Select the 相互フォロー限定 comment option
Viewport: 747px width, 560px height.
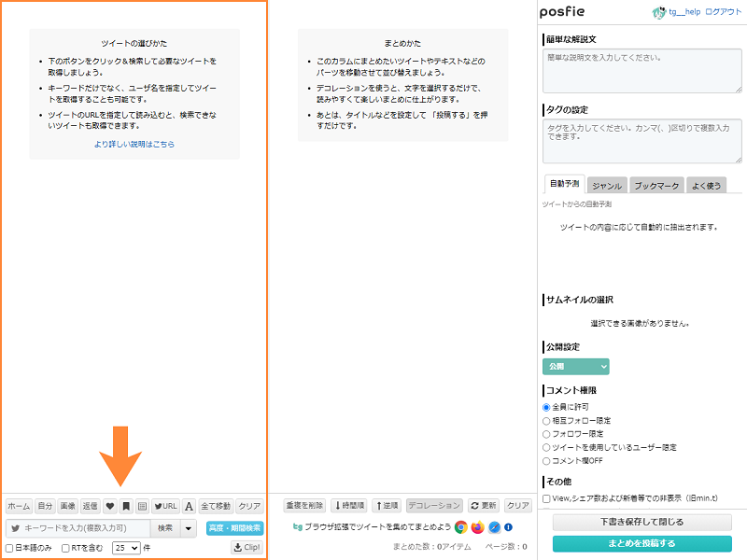point(547,421)
